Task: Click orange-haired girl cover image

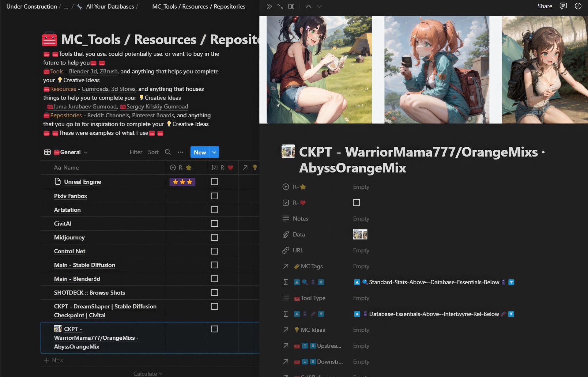Action: (437, 70)
